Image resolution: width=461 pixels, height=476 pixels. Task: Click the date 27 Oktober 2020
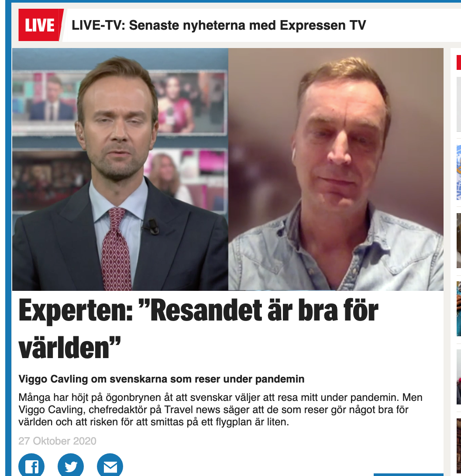[57, 441]
